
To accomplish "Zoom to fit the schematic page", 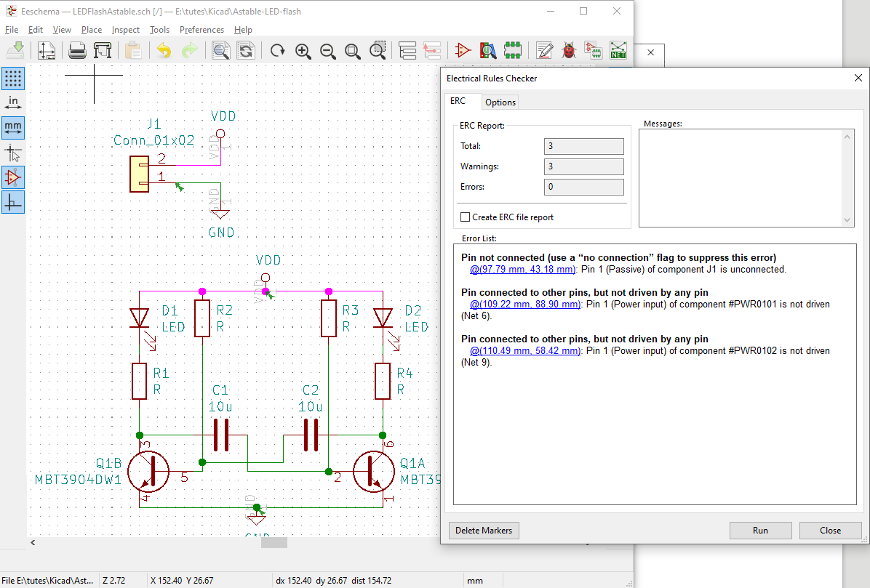I will coord(353,51).
